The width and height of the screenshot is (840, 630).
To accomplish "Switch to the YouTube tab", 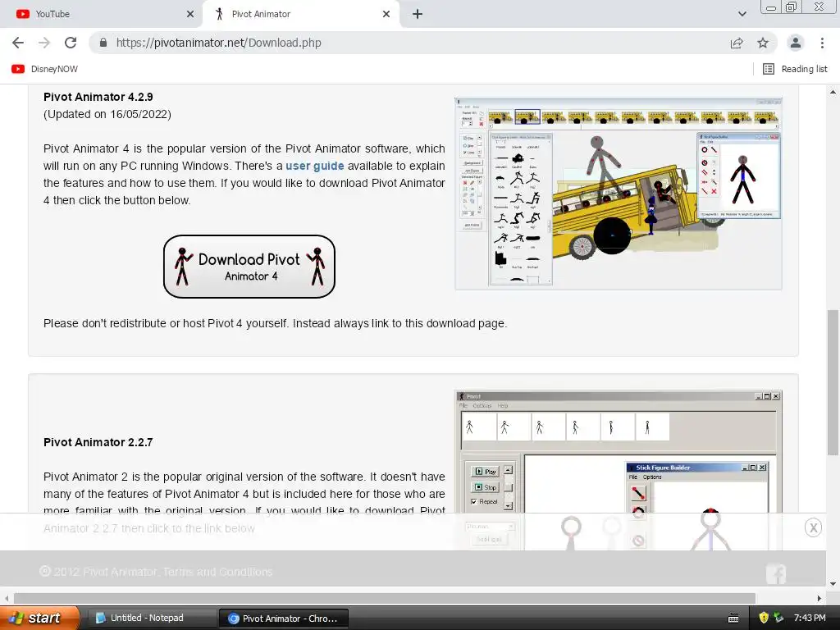I will click(100, 14).
